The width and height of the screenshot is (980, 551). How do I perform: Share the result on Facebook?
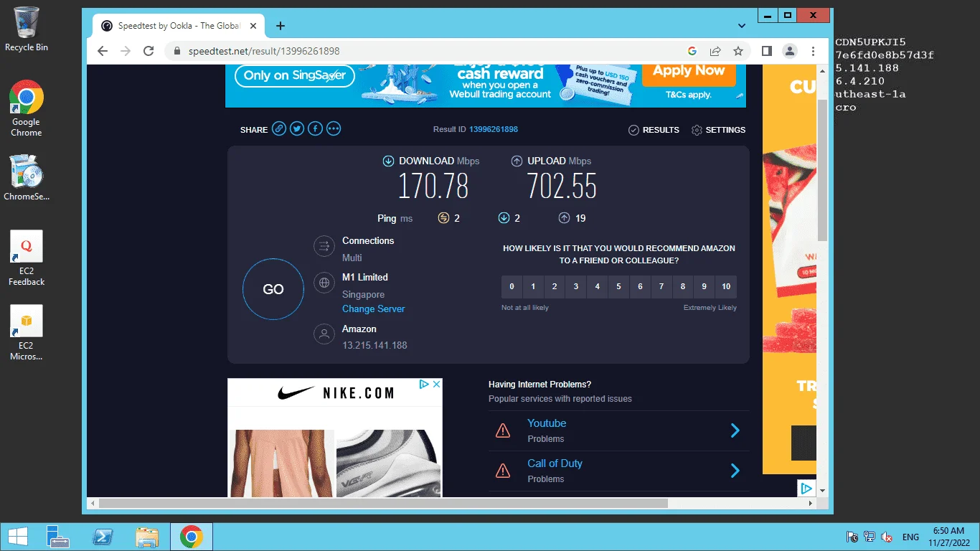click(x=315, y=129)
